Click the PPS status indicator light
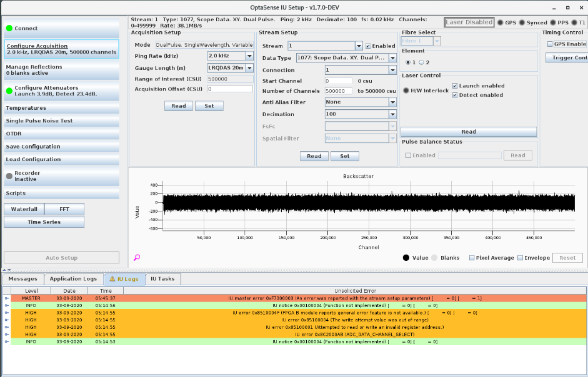Image resolution: width=588 pixels, height=377 pixels. [x=552, y=22]
